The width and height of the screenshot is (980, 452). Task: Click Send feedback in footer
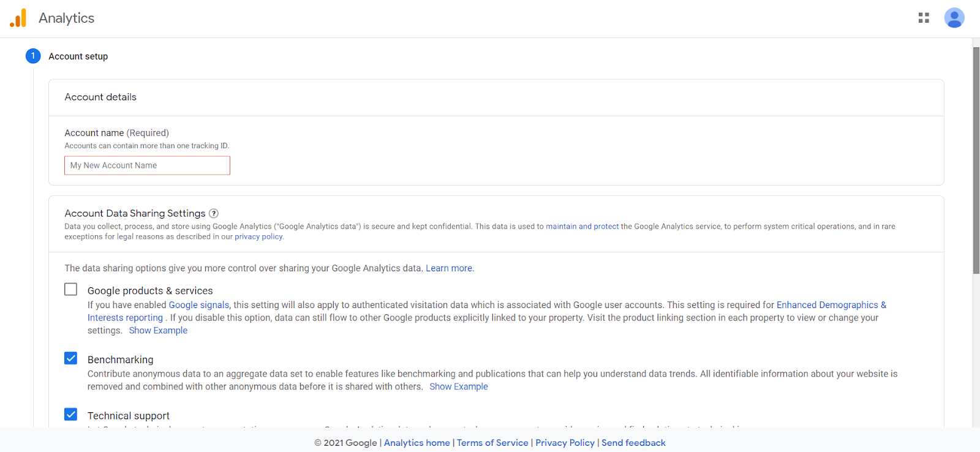[633, 443]
